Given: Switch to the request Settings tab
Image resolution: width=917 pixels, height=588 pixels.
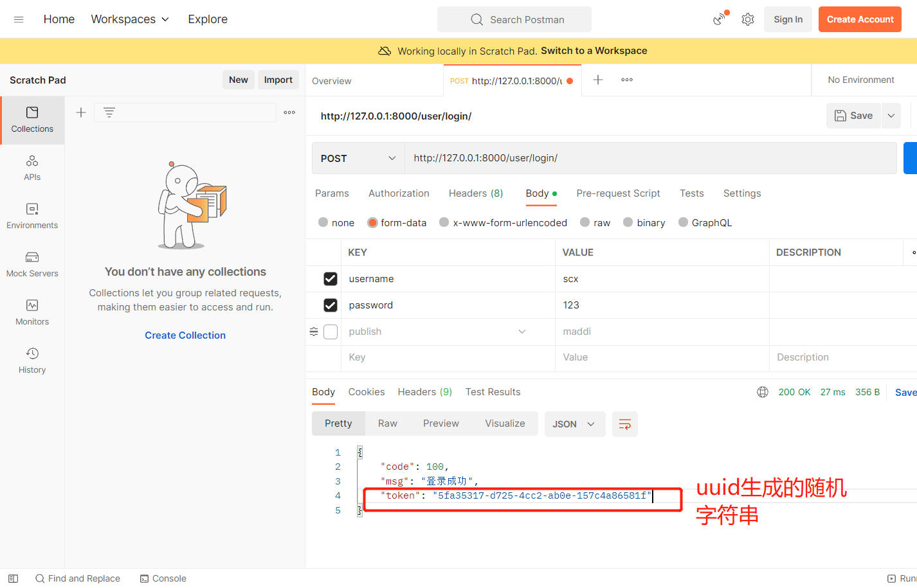Looking at the screenshot, I should (742, 193).
